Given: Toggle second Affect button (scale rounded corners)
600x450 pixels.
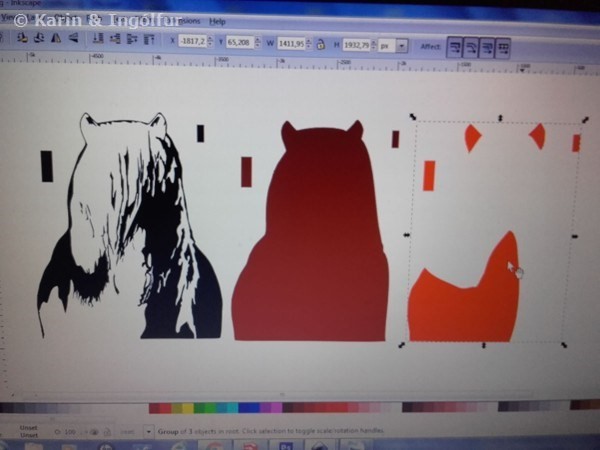Looking at the screenshot, I should (x=471, y=48).
